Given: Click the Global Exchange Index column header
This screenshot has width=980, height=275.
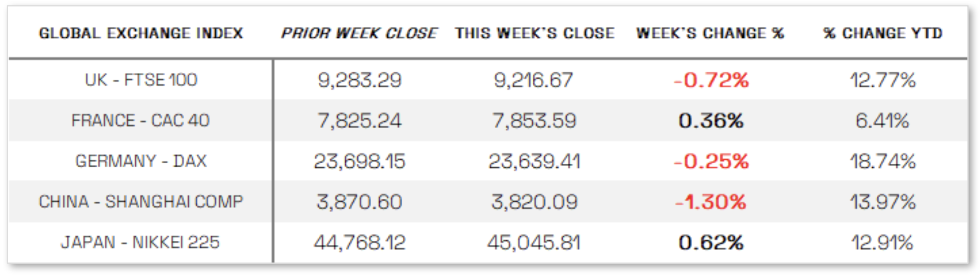Looking at the screenshot, I should [x=141, y=33].
